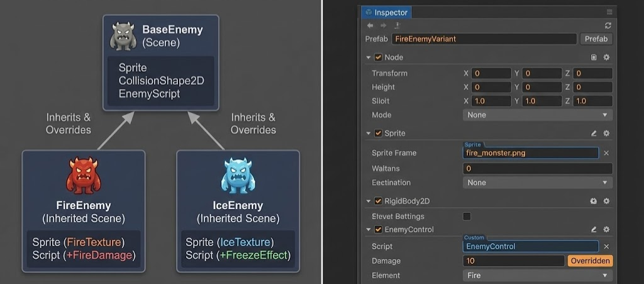
Task: Open the Mode dropdown set to None
Action: click(537, 115)
